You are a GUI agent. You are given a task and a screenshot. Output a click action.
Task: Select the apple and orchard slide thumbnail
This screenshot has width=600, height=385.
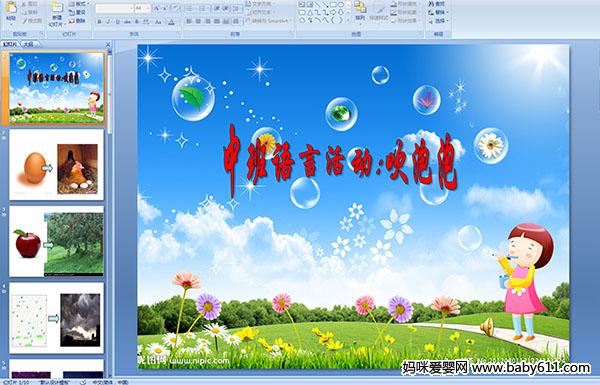(57, 241)
